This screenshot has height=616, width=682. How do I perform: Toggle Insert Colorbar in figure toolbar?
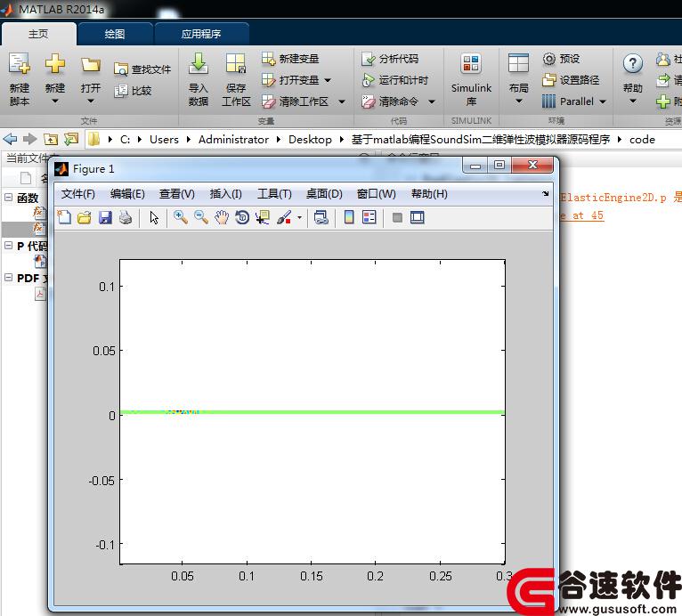click(349, 217)
